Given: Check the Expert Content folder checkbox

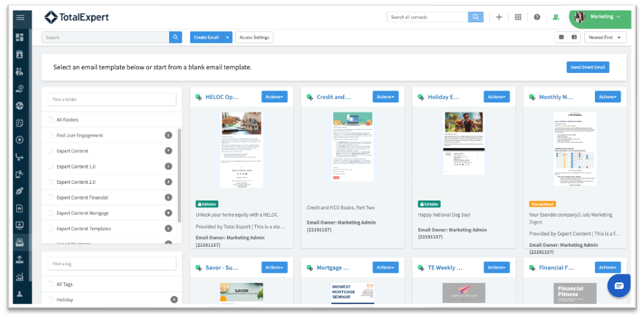Looking at the screenshot, I should (50, 151).
